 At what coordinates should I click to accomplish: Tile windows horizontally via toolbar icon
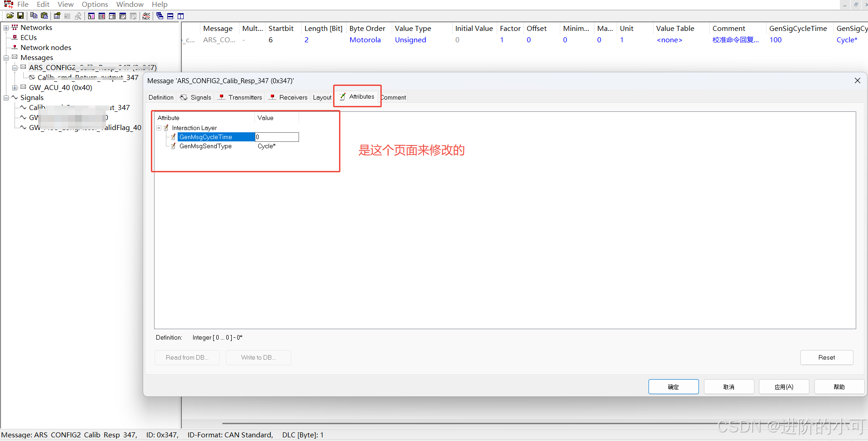coord(170,16)
